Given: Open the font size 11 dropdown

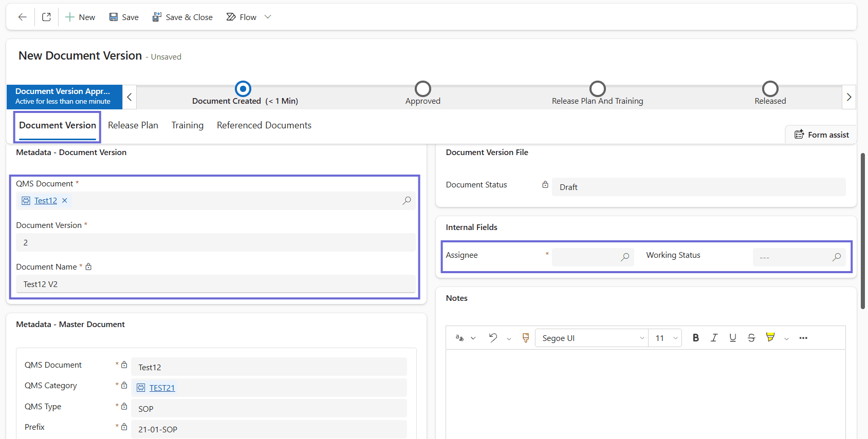Looking at the screenshot, I should (x=665, y=338).
